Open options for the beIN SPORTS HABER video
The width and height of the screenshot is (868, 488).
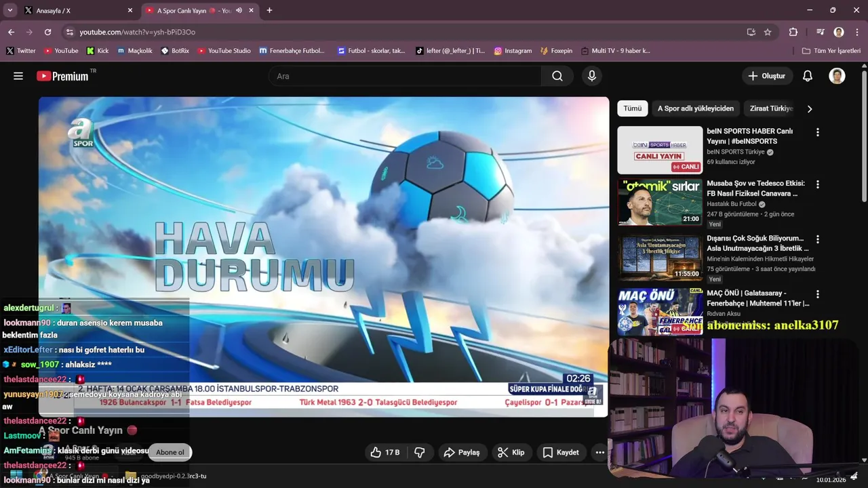(817, 132)
